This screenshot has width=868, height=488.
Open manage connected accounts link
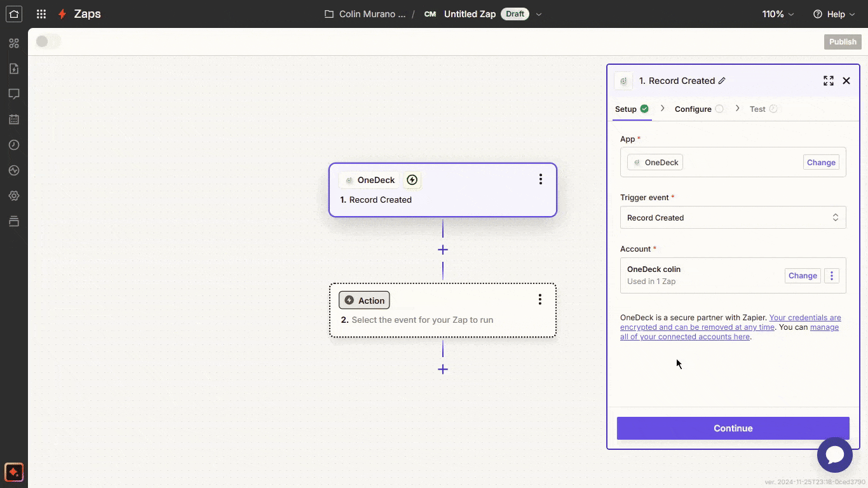pyautogui.click(x=729, y=332)
